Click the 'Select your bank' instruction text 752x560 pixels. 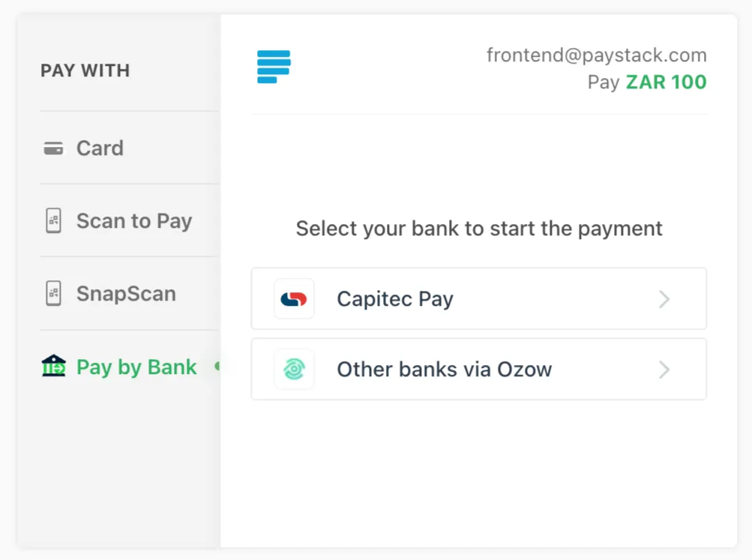pos(479,229)
